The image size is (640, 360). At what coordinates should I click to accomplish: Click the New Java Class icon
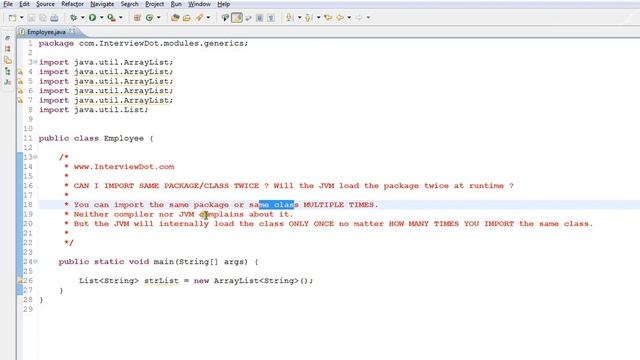149,18
